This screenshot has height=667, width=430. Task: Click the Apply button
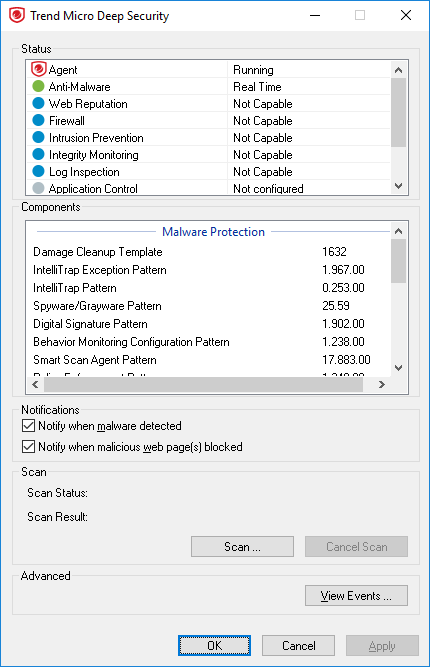[382, 646]
